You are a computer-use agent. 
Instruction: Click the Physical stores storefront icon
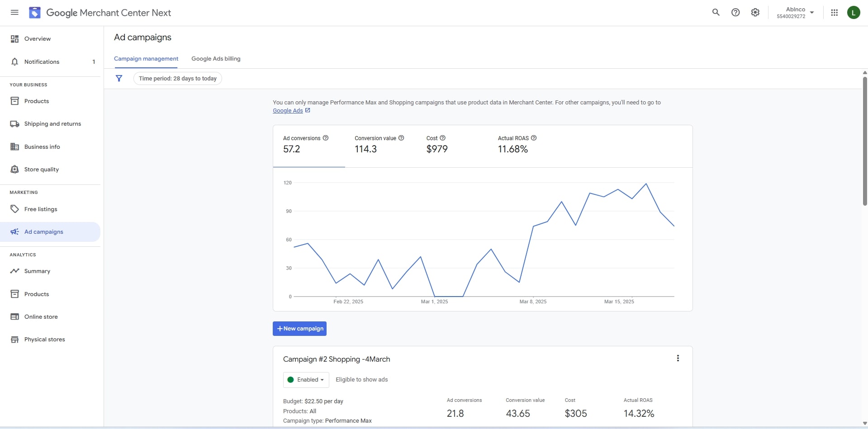tap(15, 339)
